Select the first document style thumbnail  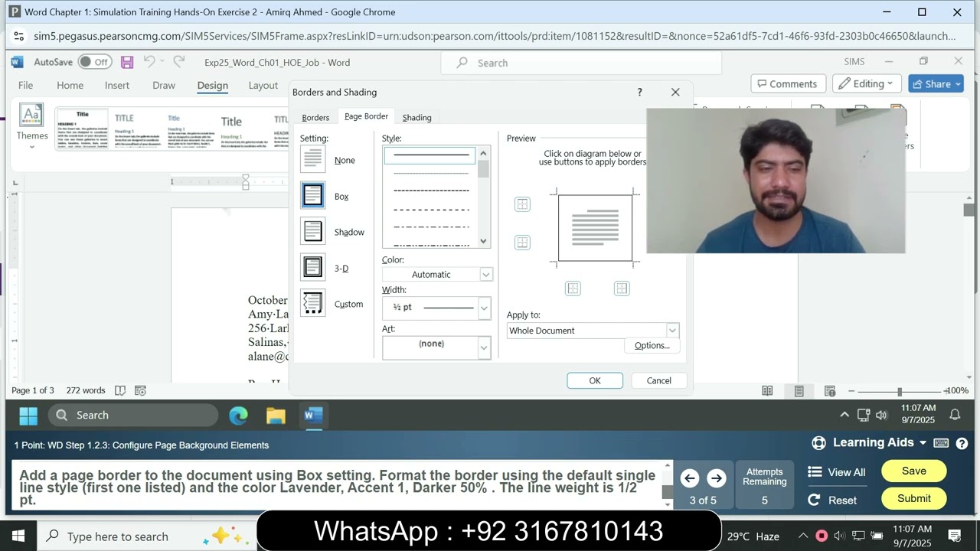point(82,128)
